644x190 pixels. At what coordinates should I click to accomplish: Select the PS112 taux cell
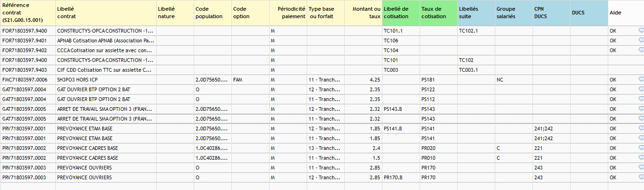click(438, 99)
